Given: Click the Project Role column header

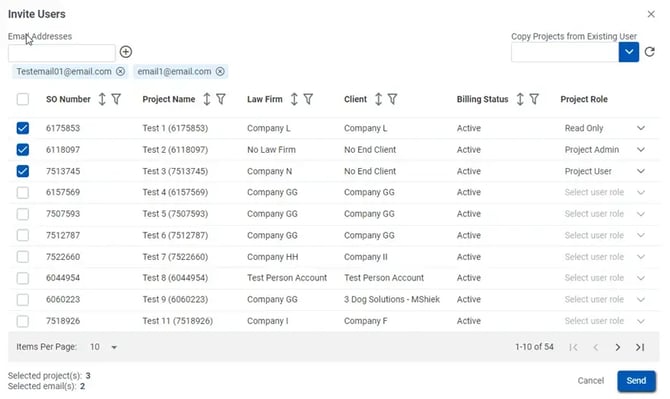Looking at the screenshot, I should 584,99.
